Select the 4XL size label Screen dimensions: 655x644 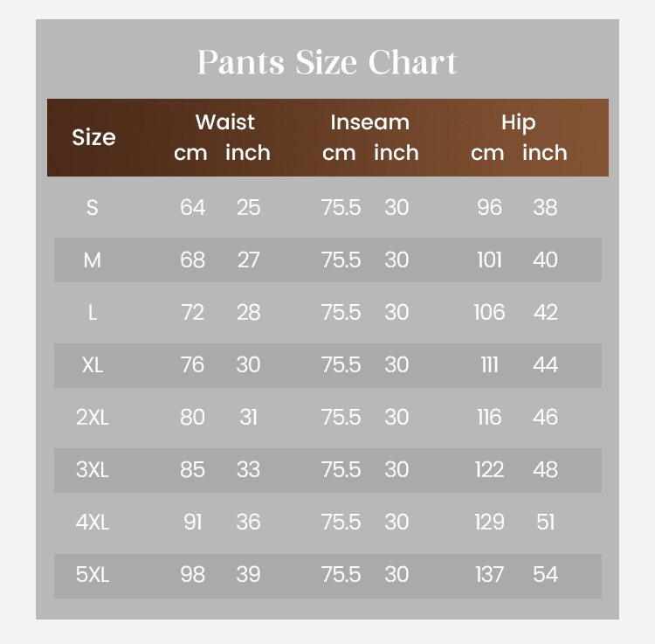(x=92, y=523)
